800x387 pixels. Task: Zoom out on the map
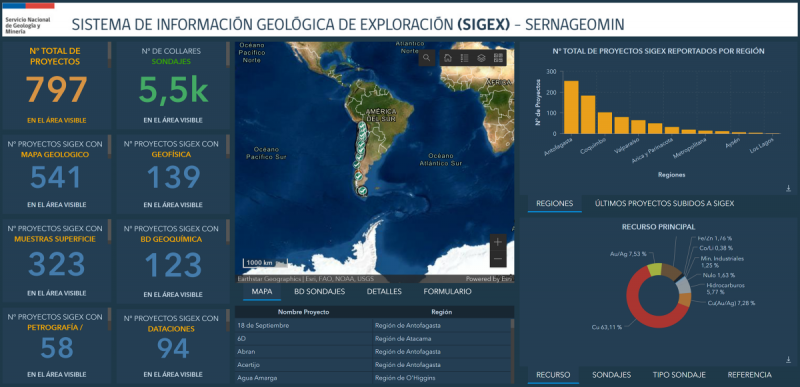point(498,259)
